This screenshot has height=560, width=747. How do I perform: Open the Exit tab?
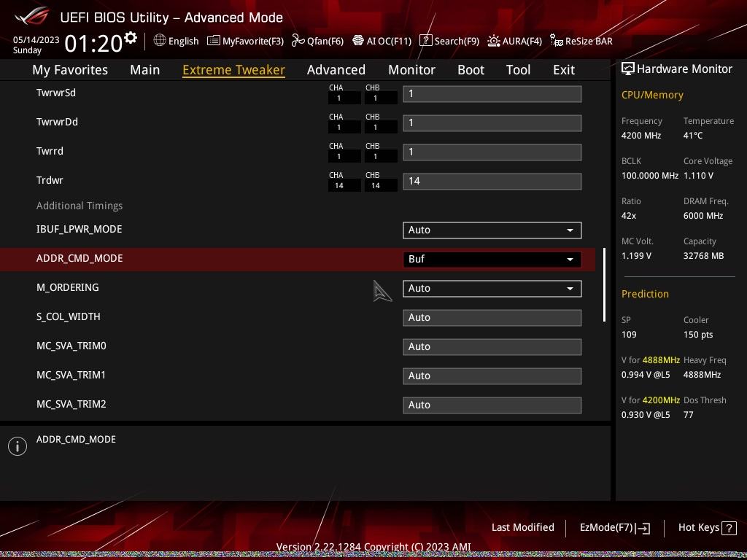point(564,70)
